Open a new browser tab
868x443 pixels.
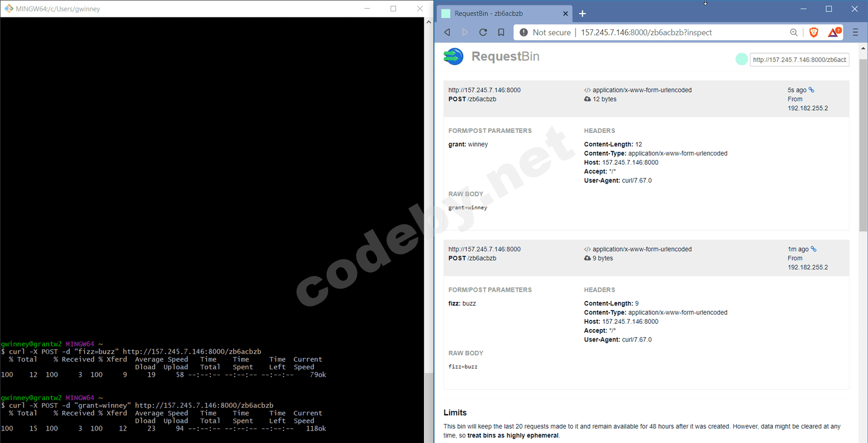tap(582, 14)
